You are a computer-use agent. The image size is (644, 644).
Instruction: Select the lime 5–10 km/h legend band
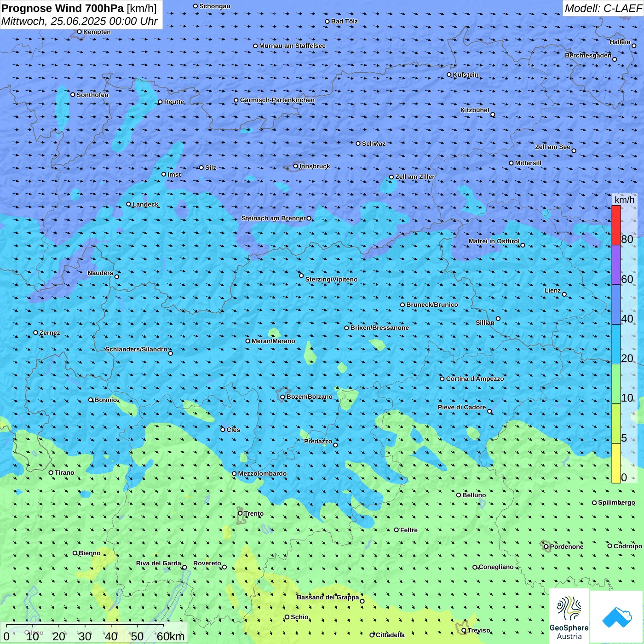(x=616, y=424)
